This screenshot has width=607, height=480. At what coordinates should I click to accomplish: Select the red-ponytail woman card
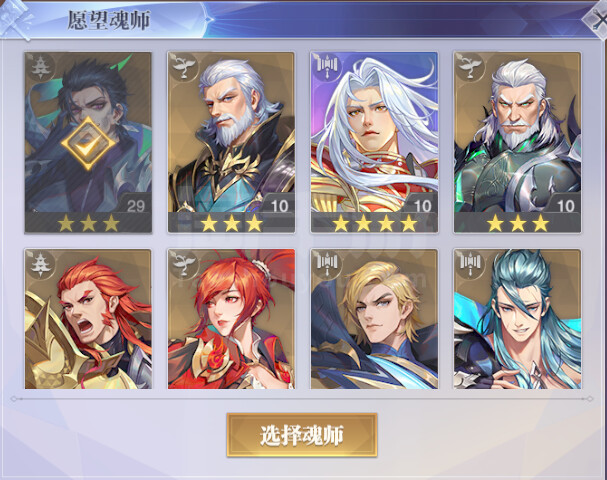click(231, 319)
